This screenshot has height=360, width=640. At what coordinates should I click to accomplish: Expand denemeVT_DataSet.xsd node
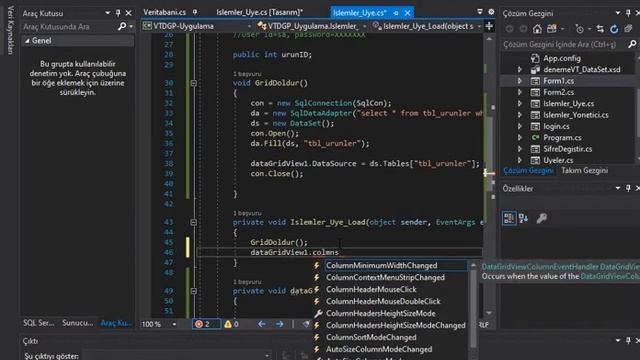pos(520,70)
